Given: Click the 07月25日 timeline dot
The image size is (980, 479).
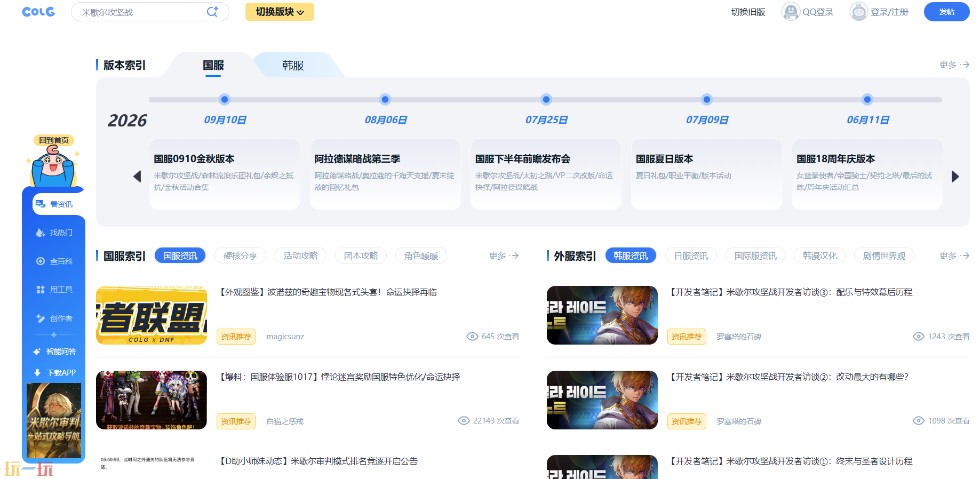Looking at the screenshot, I should pyautogui.click(x=546, y=99).
